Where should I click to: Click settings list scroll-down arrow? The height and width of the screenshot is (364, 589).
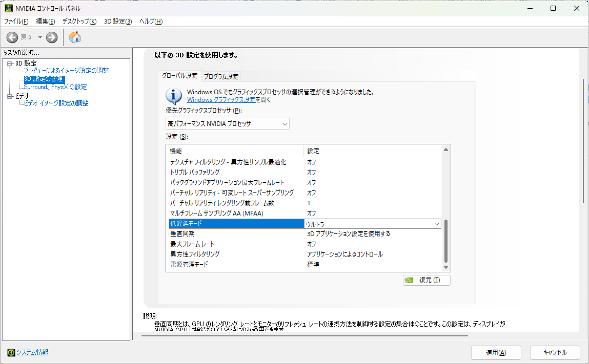446,267
